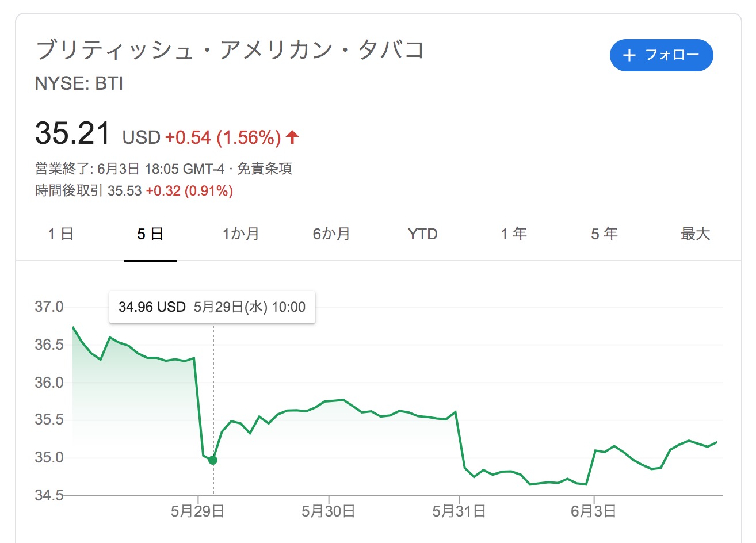Click the 5月31日 date label on the axis

pyautogui.click(x=459, y=511)
